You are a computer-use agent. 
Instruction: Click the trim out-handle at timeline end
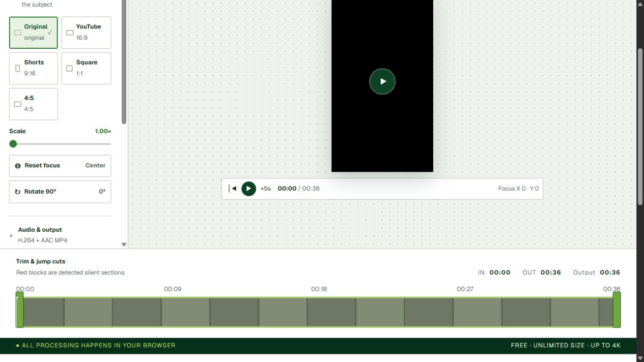(x=617, y=310)
